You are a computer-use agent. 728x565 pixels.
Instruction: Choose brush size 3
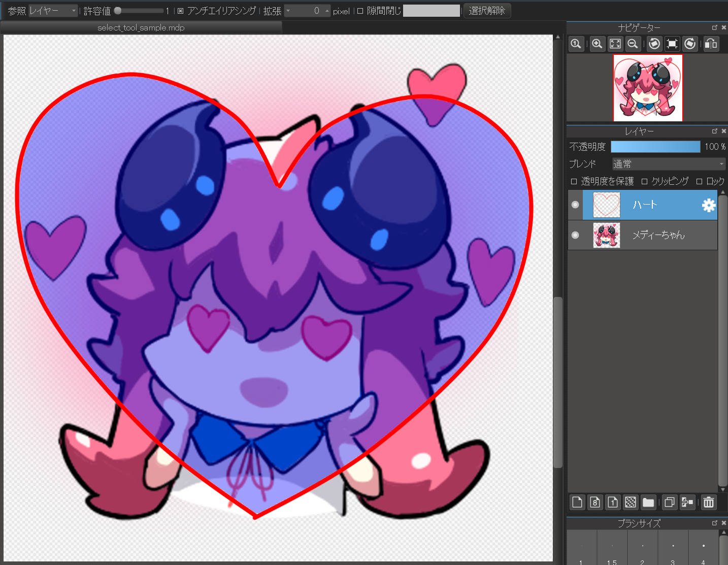pyautogui.click(x=673, y=548)
